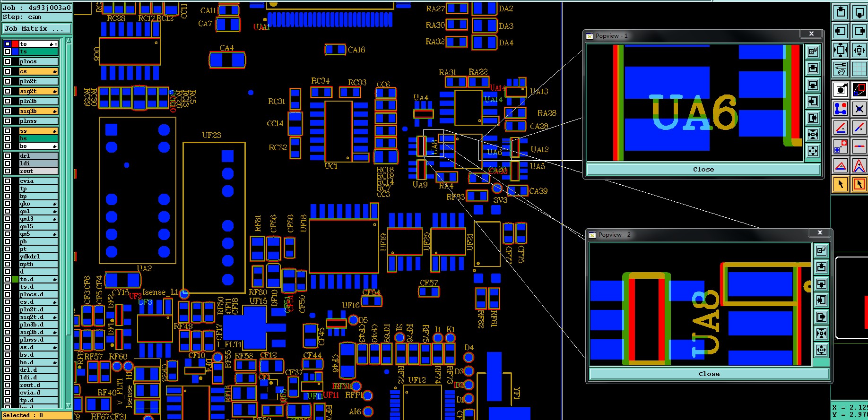Screen dimensions: 868x420
Task: Click the pan left icon in the main toolbar
Action: pos(841,31)
